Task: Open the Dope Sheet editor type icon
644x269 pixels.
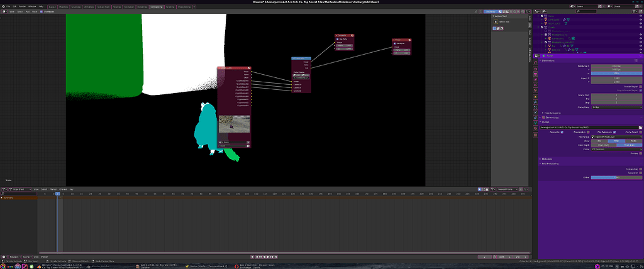Action: 4,189
